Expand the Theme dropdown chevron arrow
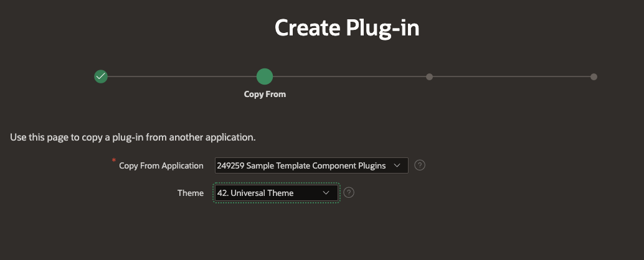The image size is (644, 260). pyautogui.click(x=326, y=193)
